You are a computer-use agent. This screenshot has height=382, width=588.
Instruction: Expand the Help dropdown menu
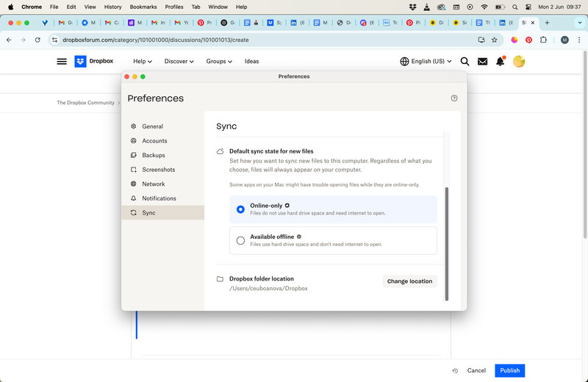click(x=143, y=62)
